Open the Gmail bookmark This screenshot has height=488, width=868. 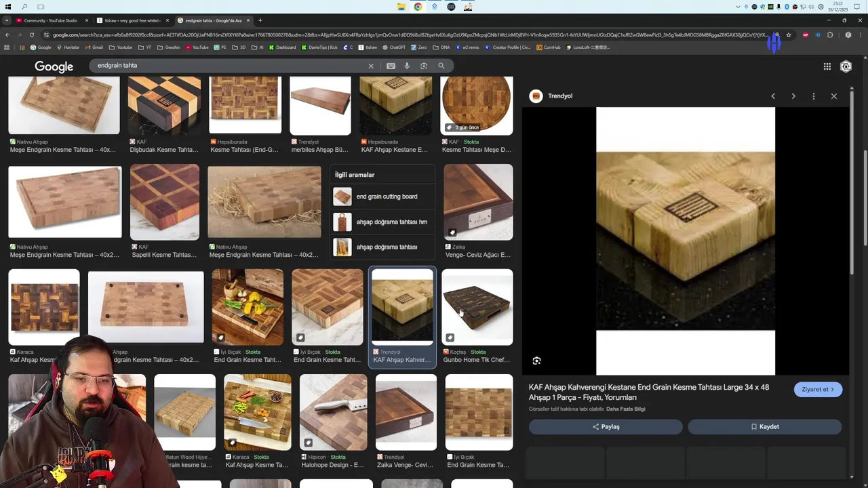click(94, 47)
